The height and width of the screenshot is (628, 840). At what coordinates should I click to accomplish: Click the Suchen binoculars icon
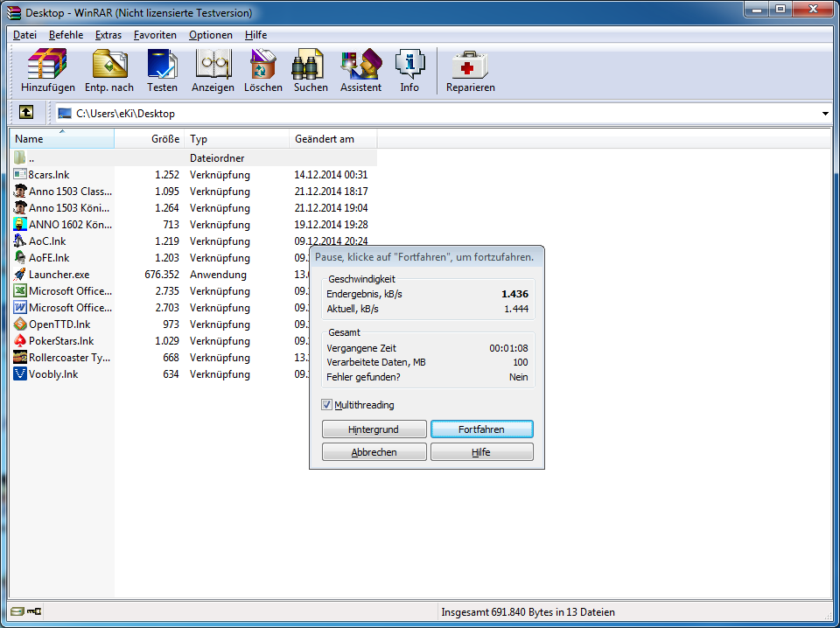pos(308,64)
